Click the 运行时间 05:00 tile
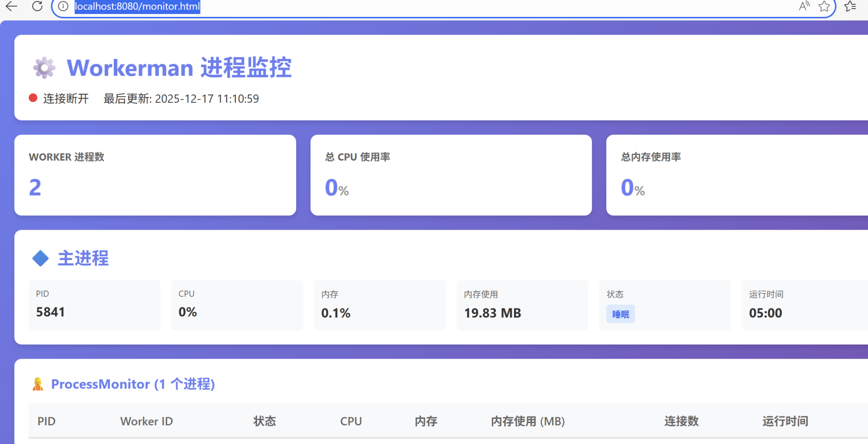This screenshot has height=444, width=868. point(805,305)
